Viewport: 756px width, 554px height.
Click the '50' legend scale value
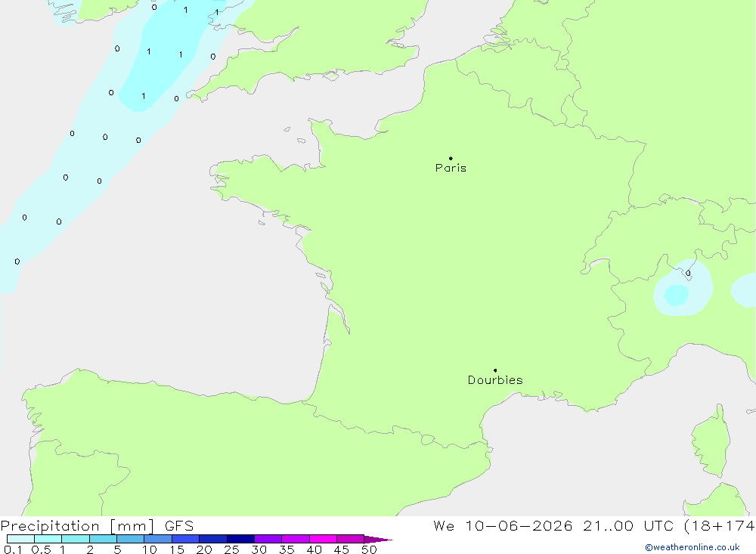point(369,549)
